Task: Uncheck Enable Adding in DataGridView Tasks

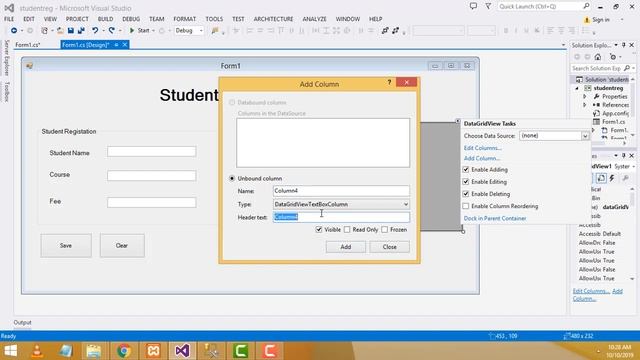Action: pyautogui.click(x=466, y=169)
